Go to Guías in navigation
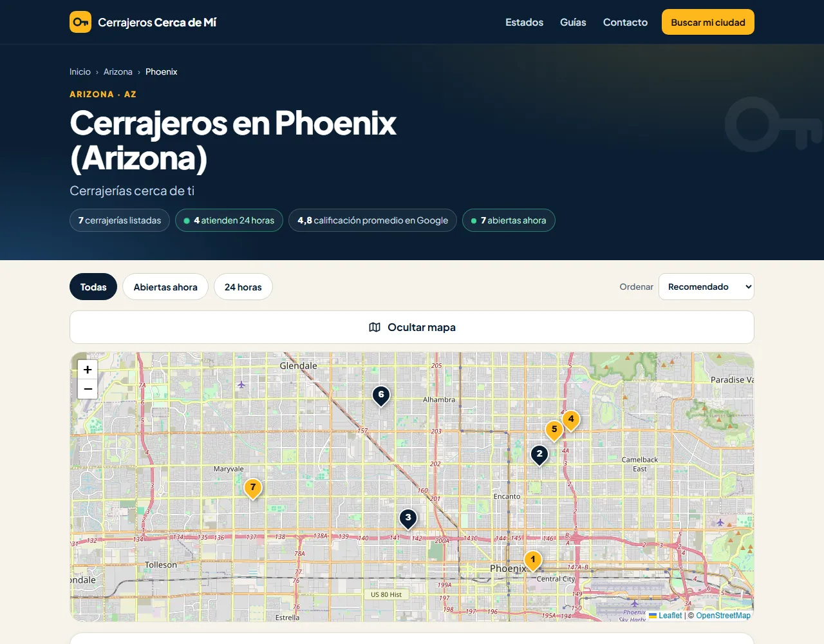 (573, 23)
